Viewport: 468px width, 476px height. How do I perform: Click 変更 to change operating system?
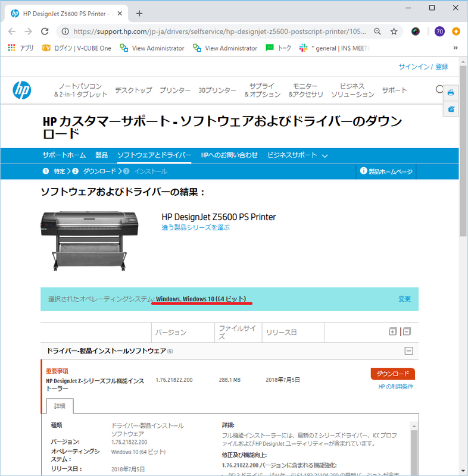pos(404,299)
